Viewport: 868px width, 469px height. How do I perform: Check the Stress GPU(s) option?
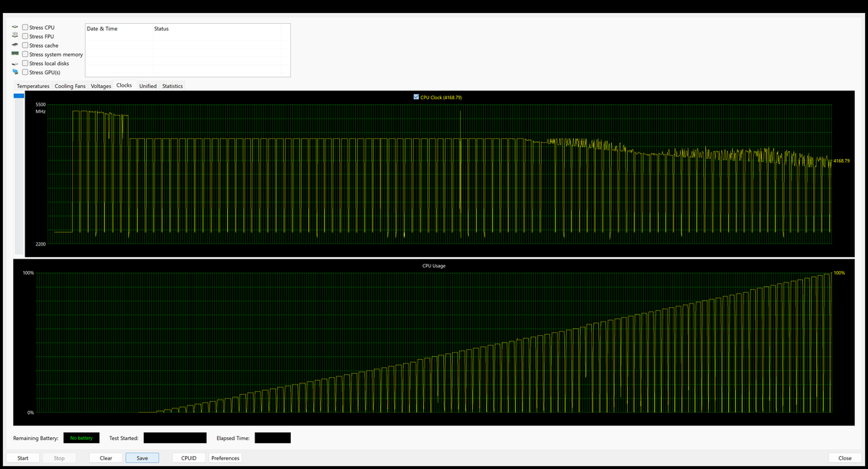(25, 72)
